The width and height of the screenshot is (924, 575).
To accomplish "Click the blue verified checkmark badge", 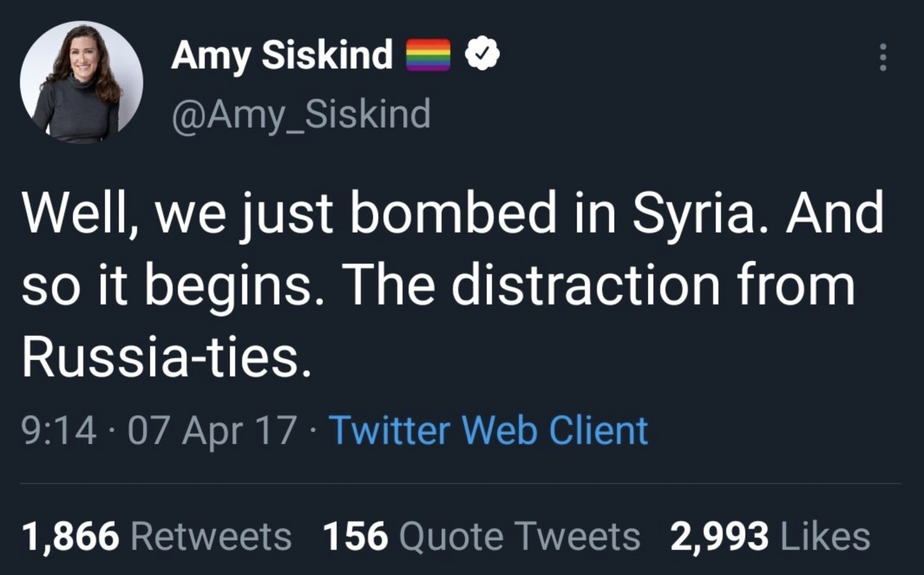I will coord(482,54).
